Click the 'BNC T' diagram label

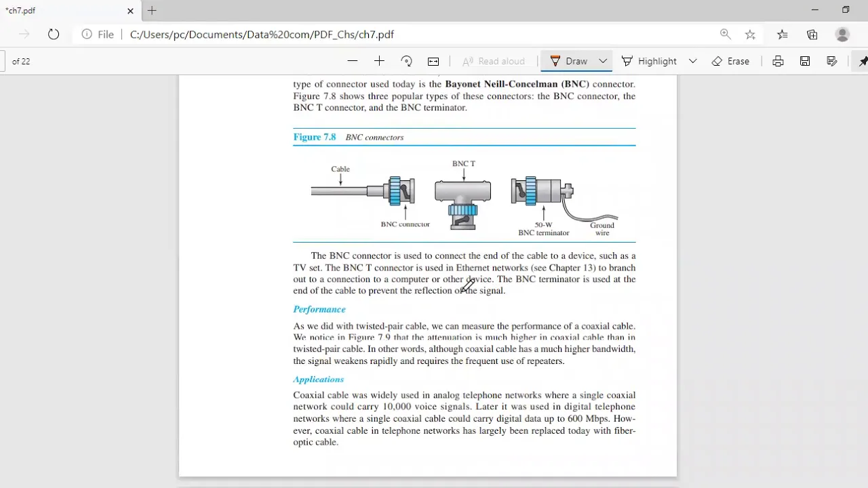464,163
